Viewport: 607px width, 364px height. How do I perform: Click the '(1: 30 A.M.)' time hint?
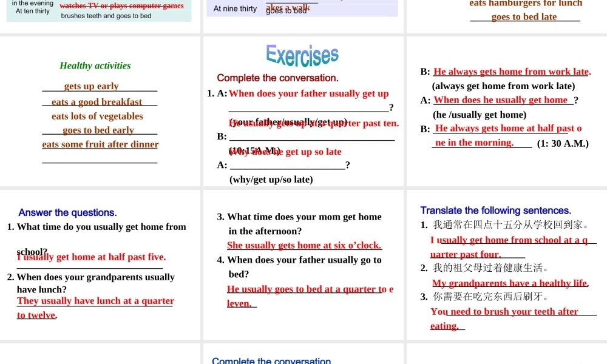point(563,144)
